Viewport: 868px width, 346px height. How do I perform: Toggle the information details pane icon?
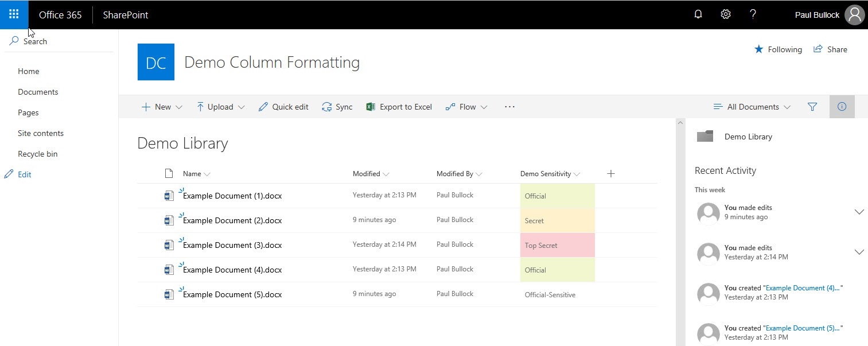click(x=842, y=107)
